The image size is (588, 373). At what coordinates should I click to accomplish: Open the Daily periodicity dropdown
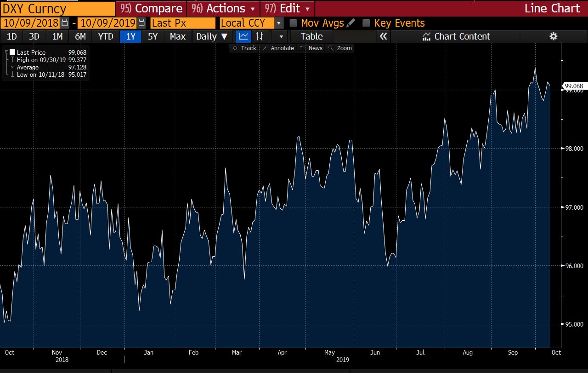[212, 36]
